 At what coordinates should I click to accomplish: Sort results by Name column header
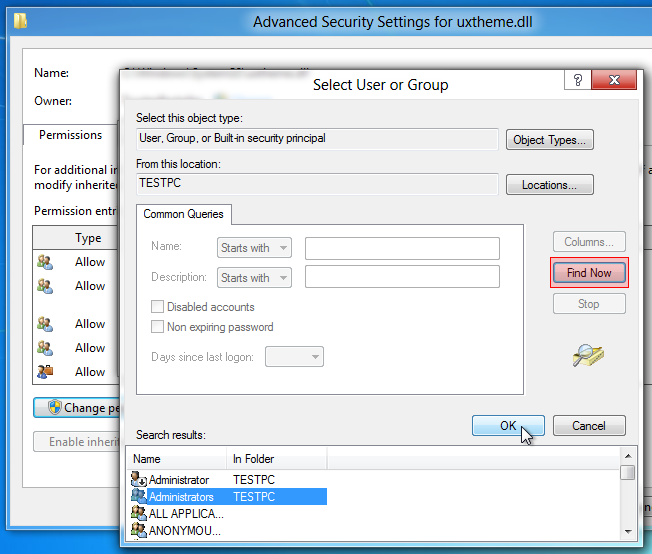(x=176, y=459)
